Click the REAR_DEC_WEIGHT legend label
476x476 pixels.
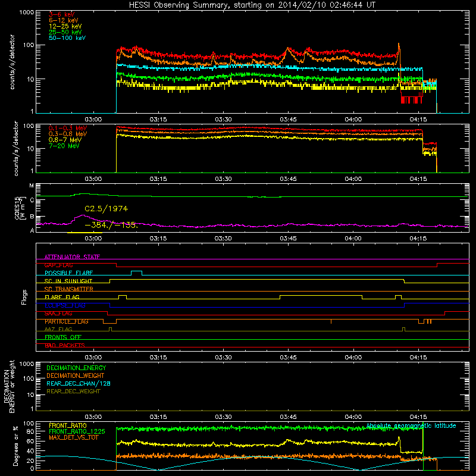[73, 392]
